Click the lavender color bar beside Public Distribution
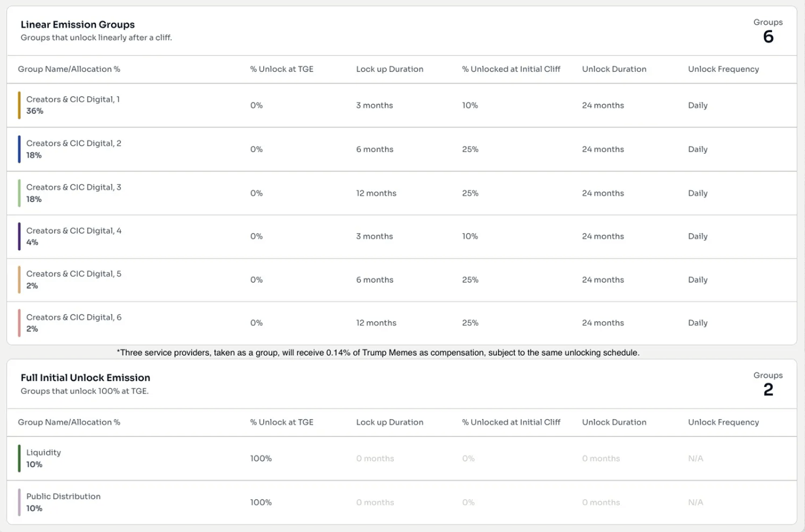Screen dimensions: 805x532 (19, 502)
